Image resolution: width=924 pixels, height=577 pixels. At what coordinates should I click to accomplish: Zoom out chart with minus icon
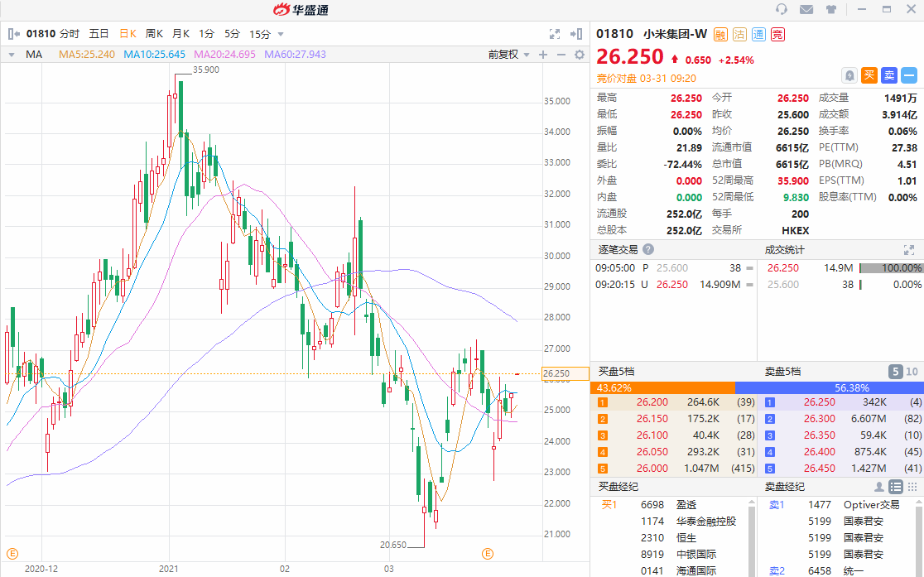coord(561,54)
